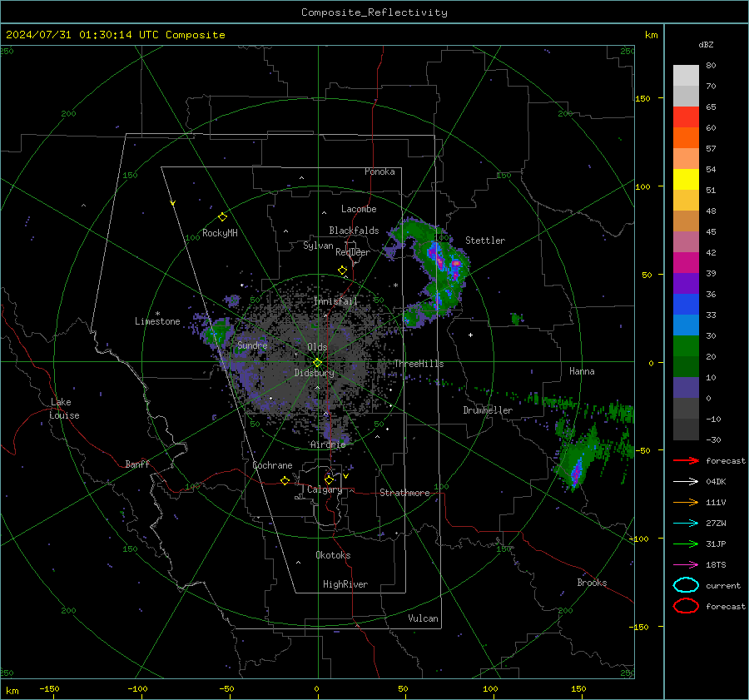The width and height of the screenshot is (749, 700).
Task: Click the magenta swatch between 42 and 39
Action: (x=686, y=262)
